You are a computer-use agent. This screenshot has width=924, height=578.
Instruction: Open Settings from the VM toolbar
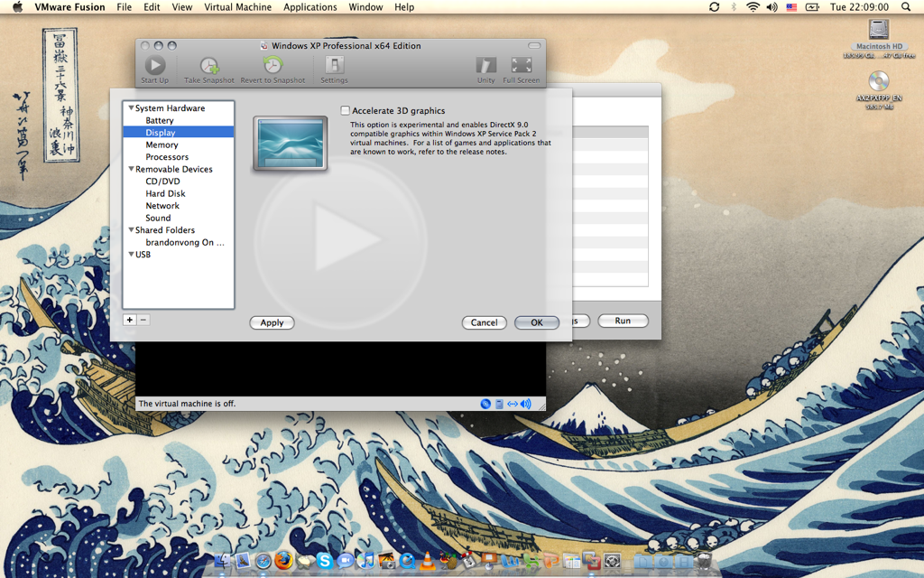[x=334, y=70]
